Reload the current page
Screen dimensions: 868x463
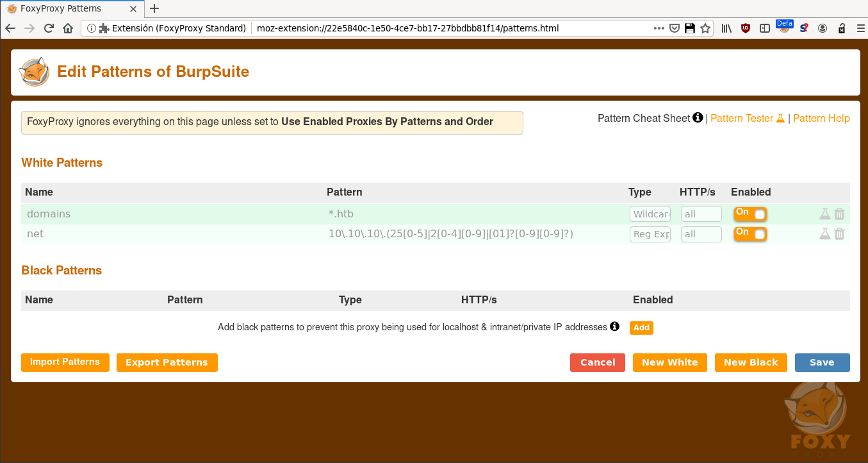click(x=49, y=28)
